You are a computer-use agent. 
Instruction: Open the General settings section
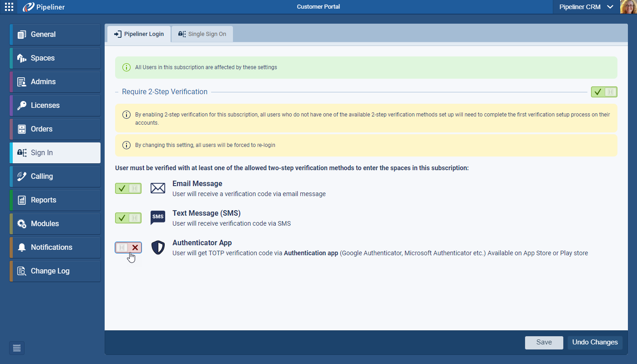[x=55, y=35]
